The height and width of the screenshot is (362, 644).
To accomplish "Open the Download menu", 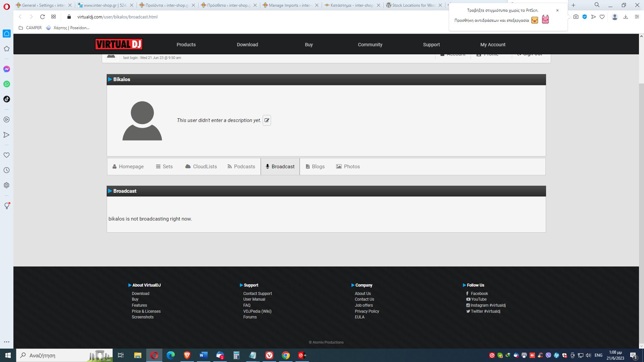I will 248,45.
